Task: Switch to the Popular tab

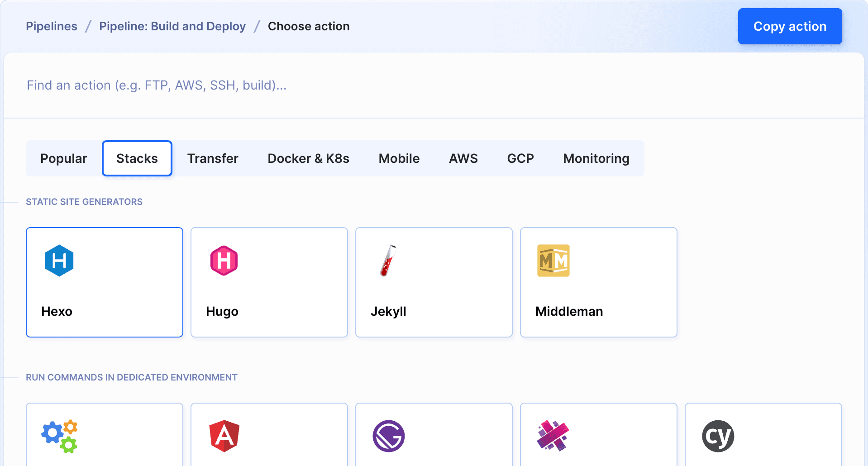Action: 63,158
